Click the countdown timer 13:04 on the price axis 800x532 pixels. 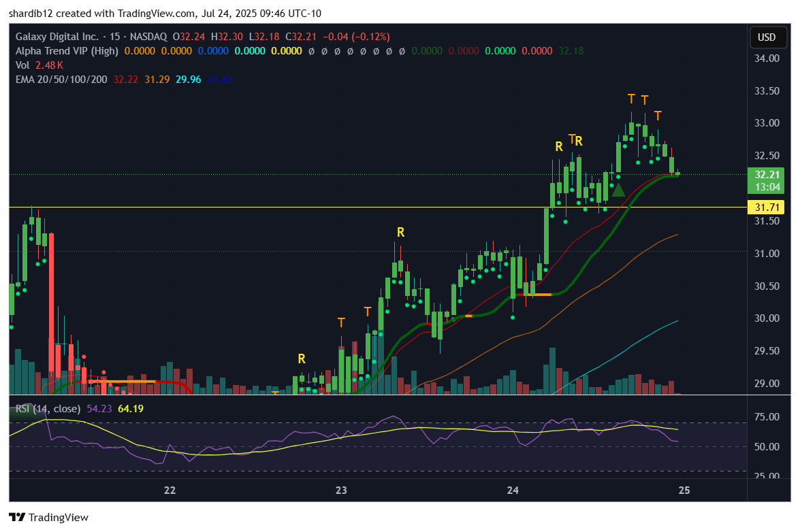click(767, 187)
